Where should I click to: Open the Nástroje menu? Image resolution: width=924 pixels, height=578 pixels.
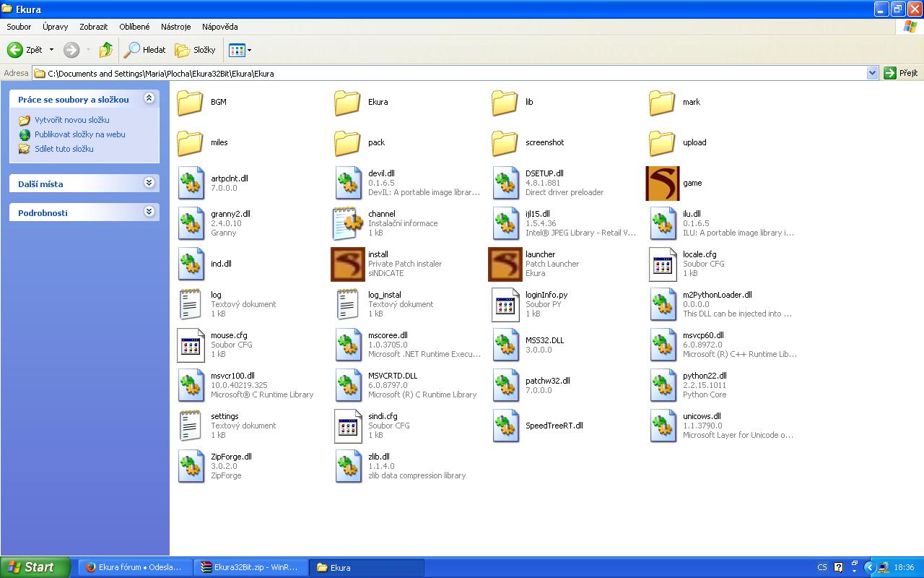(x=175, y=27)
